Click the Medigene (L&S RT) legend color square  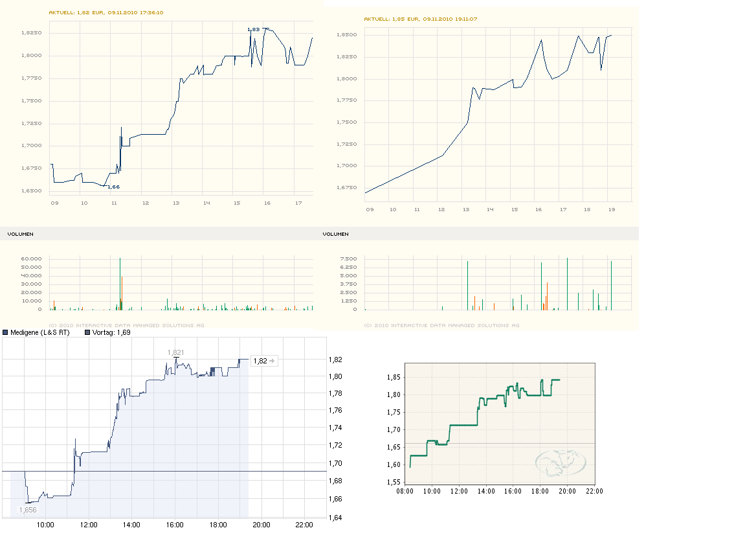pyautogui.click(x=6, y=332)
